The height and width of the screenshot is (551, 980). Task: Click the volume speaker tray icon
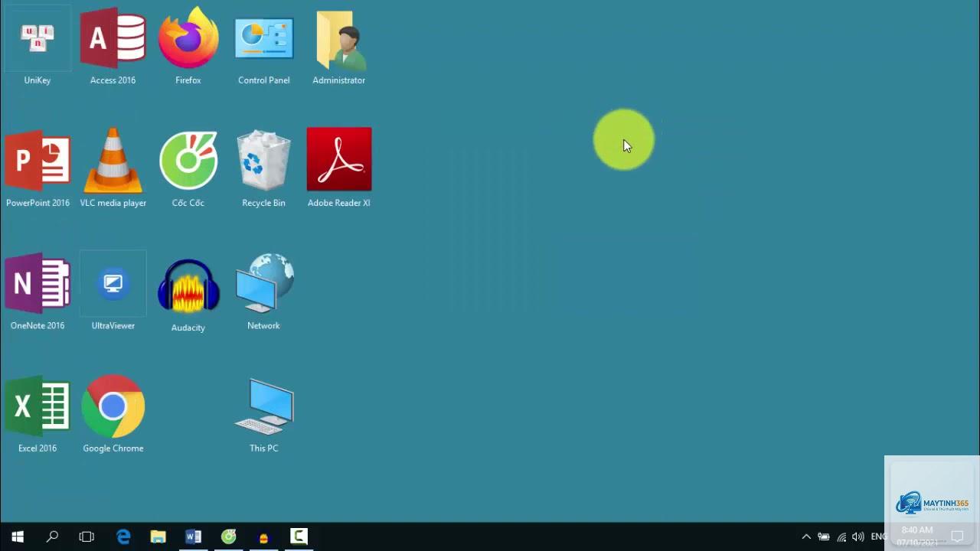coord(858,536)
